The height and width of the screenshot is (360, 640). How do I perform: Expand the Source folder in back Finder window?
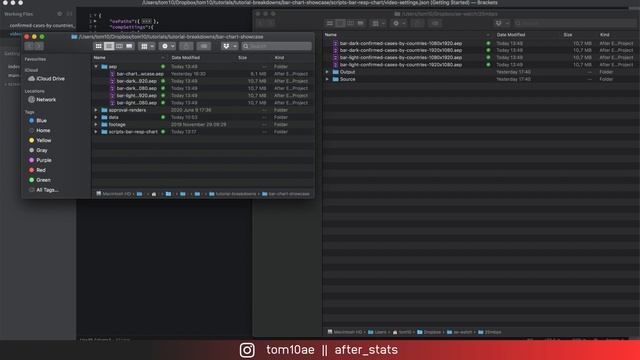tap(327, 79)
